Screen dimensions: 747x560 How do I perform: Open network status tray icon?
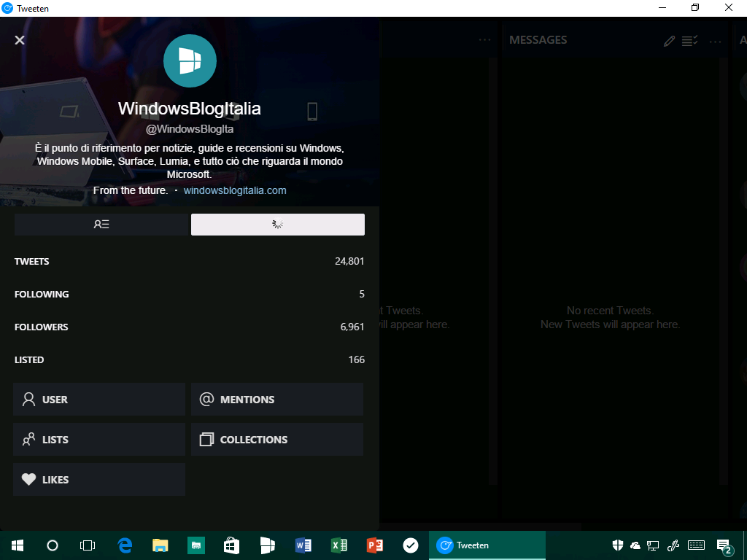(653, 545)
